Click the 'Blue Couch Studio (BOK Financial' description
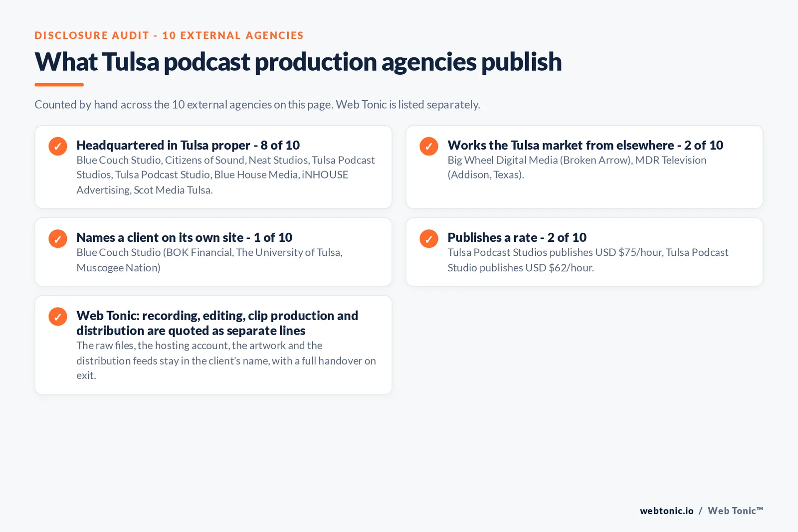The width and height of the screenshot is (798, 532). 209,260
